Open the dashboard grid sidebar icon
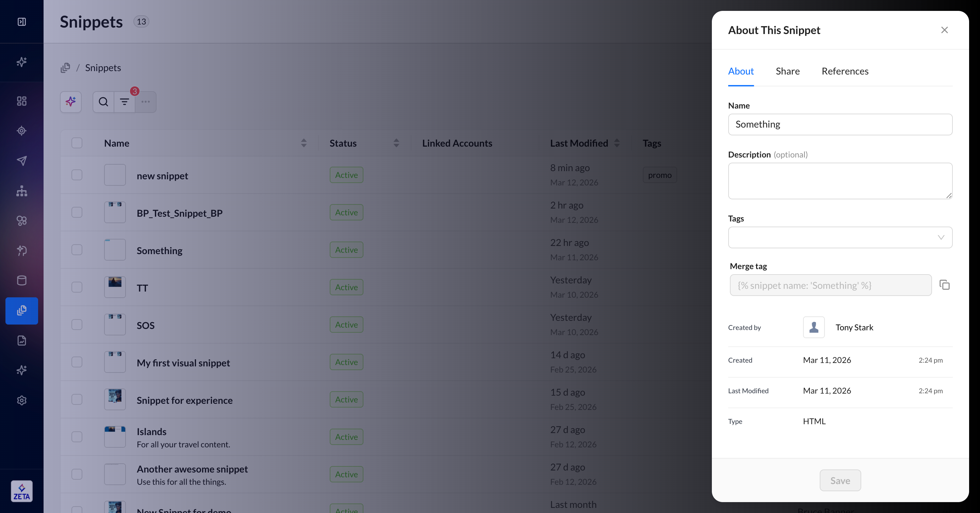 pyautogui.click(x=22, y=101)
